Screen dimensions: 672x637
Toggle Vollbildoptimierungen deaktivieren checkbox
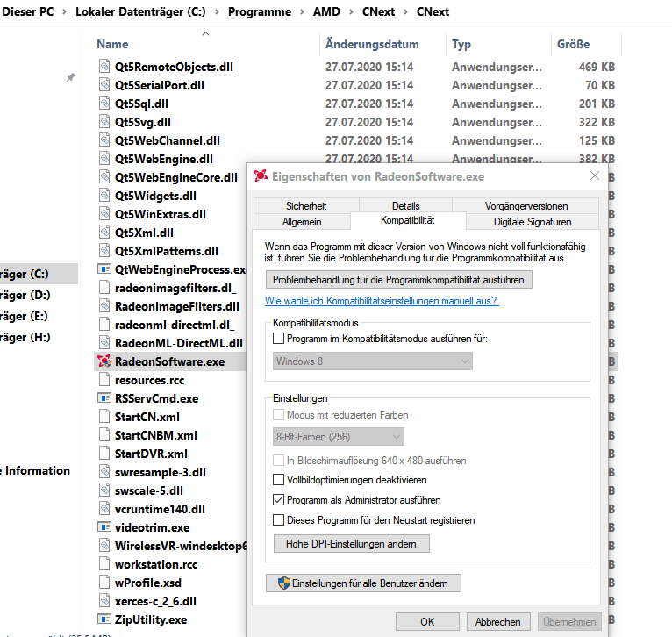pyautogui.click(x=279, y=480)
